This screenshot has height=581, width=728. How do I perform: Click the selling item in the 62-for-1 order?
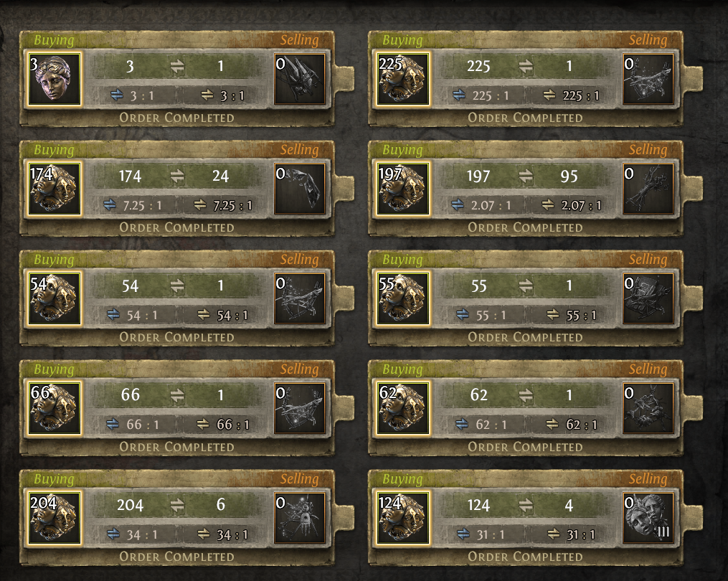[648, 407]
